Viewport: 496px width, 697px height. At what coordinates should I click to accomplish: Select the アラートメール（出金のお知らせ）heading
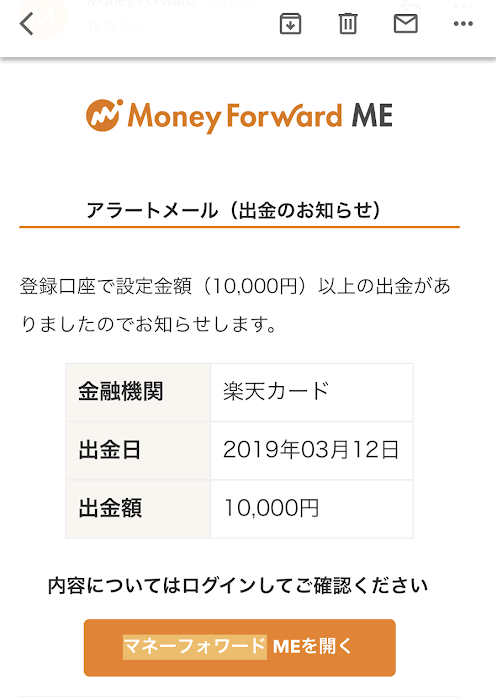tap(234, 210)
